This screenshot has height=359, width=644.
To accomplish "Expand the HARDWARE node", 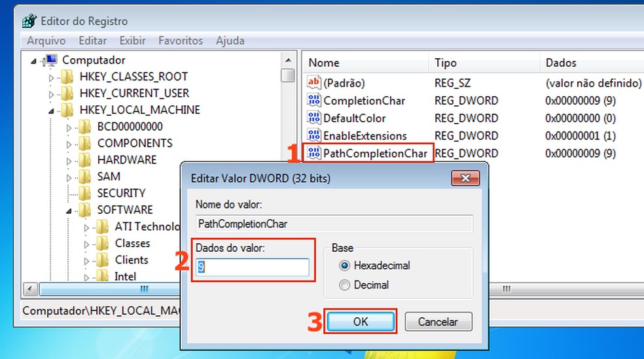I will 69,162.
